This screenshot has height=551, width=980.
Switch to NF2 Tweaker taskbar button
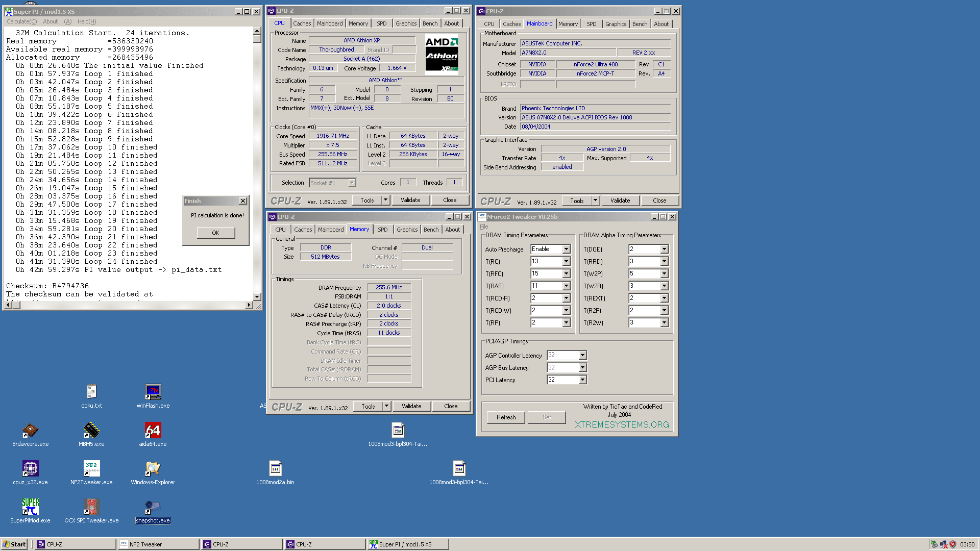point(159,544)
